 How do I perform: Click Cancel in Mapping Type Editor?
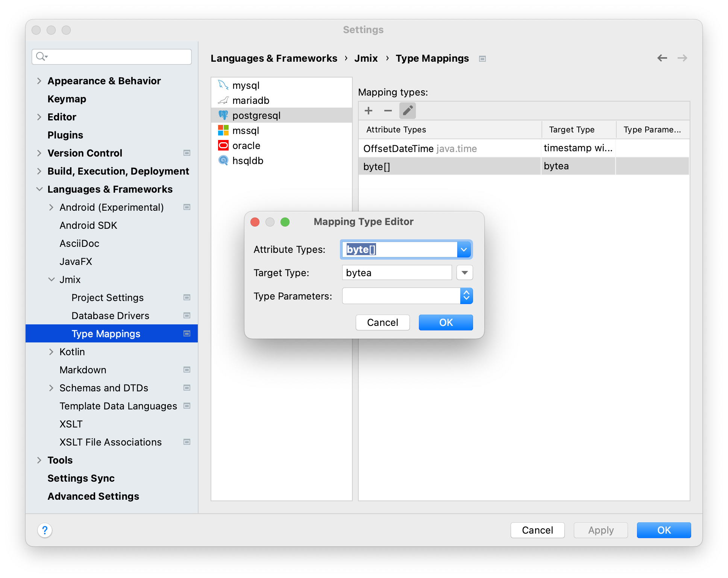tap(382, 322)
